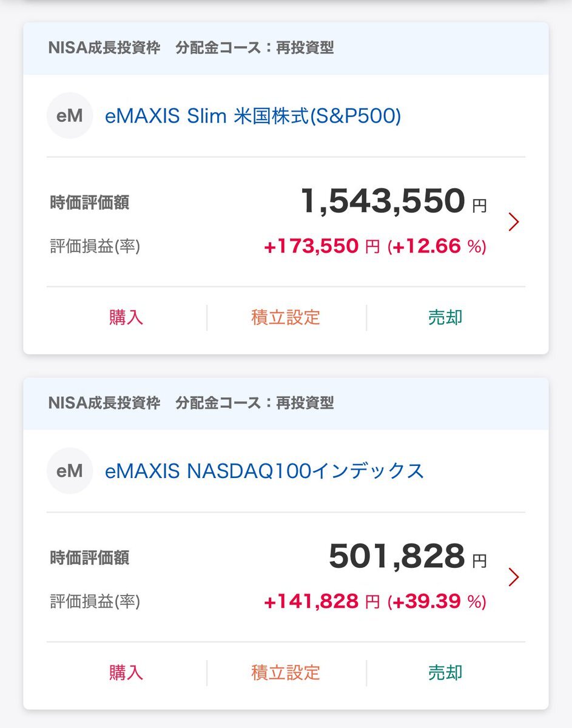Expand S&P500 fund details chevron
This screenshot has height=728, width=572.
tap(514, 222)
